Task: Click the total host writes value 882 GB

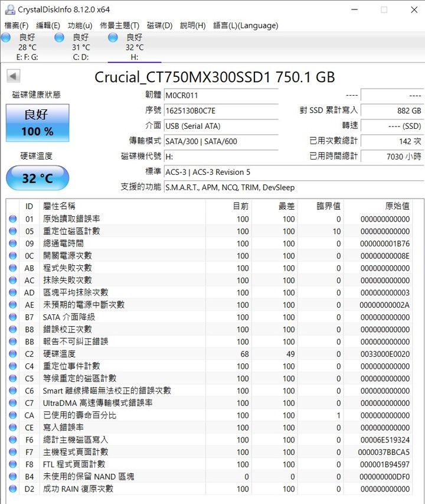Action: point(393,110)
